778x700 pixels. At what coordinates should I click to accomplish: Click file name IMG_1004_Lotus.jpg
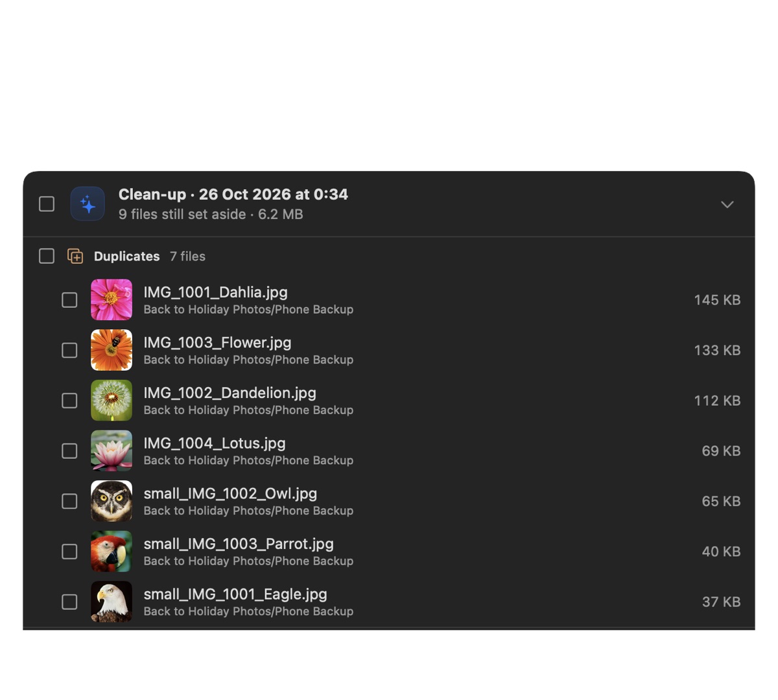(x=215, y=443)
